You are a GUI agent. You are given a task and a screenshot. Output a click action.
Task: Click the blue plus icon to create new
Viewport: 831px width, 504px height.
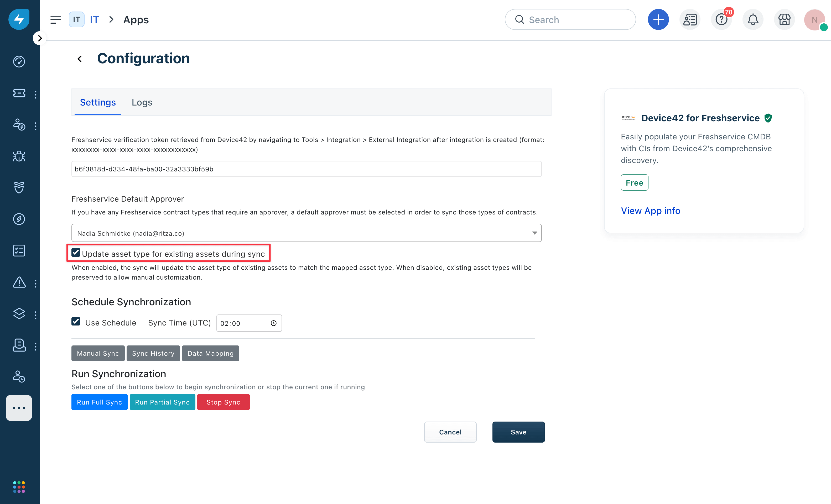tap(658, 19)
